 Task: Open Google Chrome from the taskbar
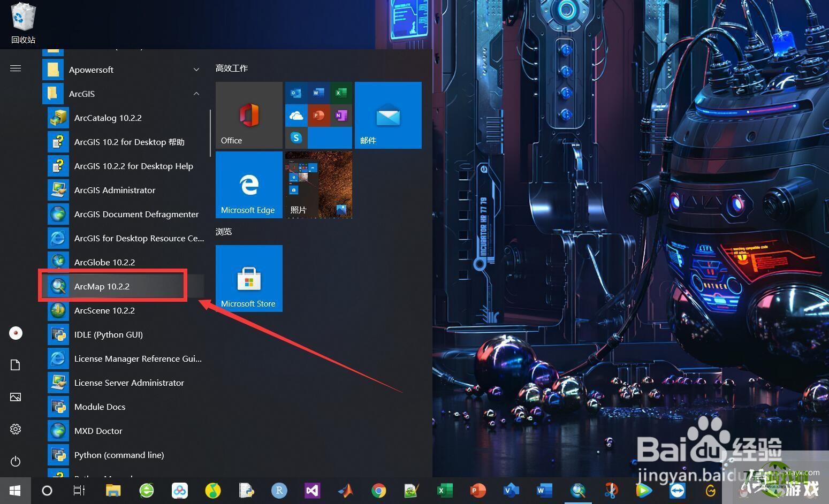point(379,490)
